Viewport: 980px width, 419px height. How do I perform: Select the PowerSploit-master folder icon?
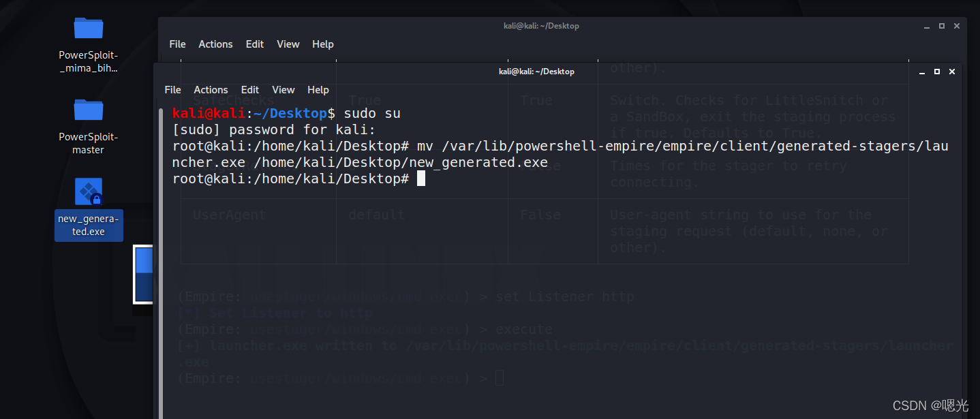89,110
